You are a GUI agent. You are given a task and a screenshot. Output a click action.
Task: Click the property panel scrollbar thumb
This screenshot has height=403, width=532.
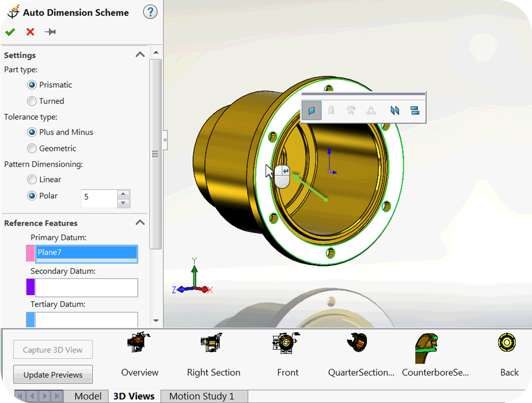click(x=155, y=154)
